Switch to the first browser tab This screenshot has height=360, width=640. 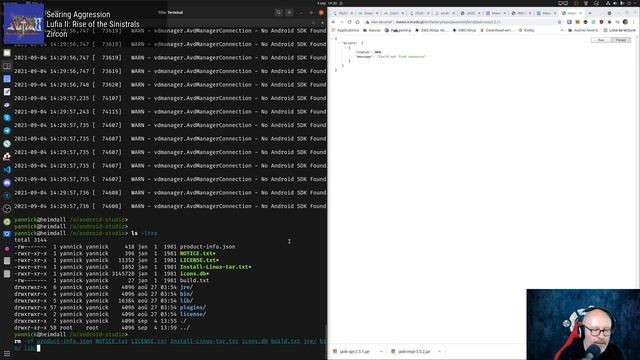click(x=343, y=13)
